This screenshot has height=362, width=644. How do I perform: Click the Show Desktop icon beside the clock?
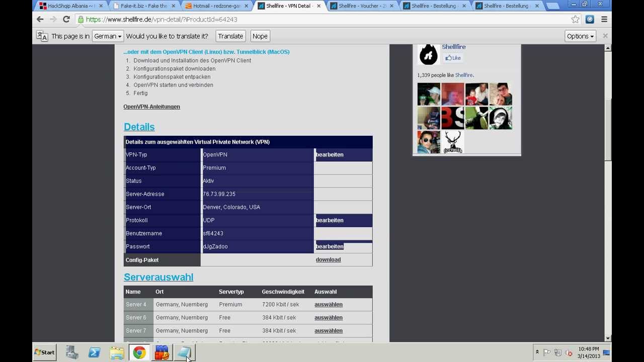click(x=607, y=352)
